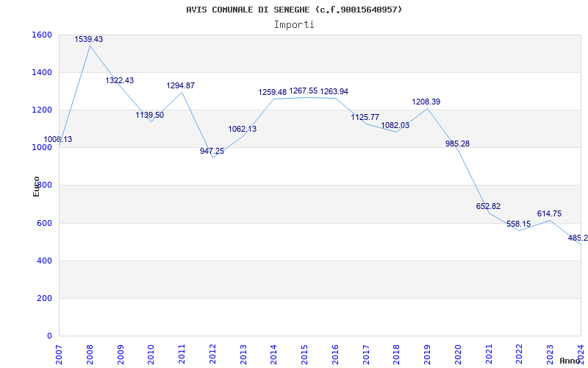Viewport: 588px width, 368px height.
Task: Select the 1267.55 data label
Action: pyautogui.click(x=304, y=91)
